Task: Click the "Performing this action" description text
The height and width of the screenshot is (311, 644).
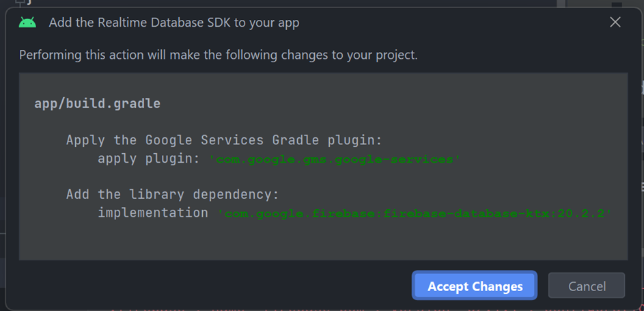Action: (219, 55)
